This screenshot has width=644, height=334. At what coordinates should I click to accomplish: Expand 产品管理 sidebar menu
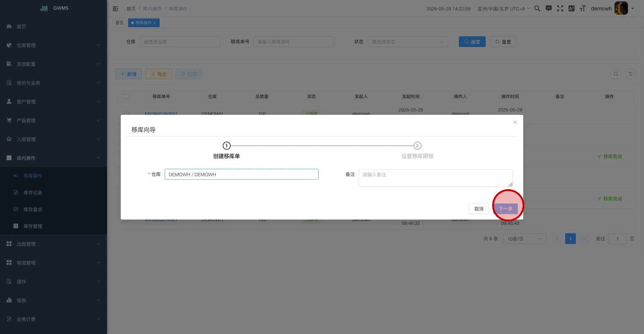[x=54, y=121]
